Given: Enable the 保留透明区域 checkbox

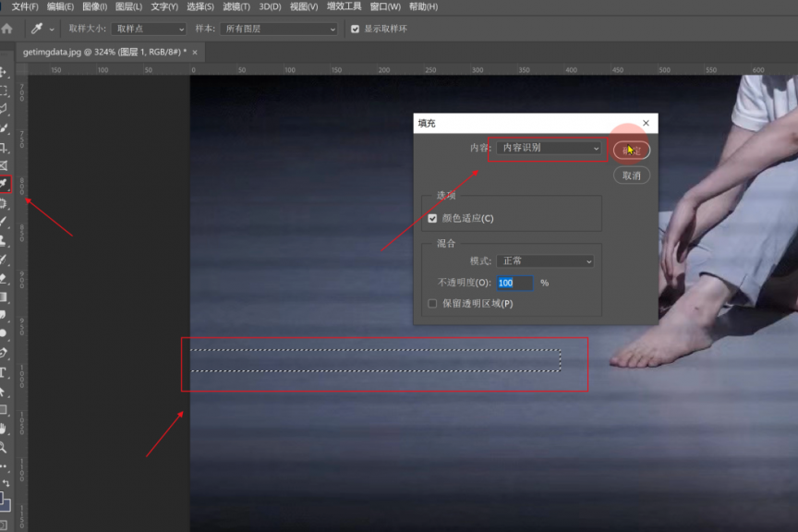Looking at the screenshot, I should [432, 303].
